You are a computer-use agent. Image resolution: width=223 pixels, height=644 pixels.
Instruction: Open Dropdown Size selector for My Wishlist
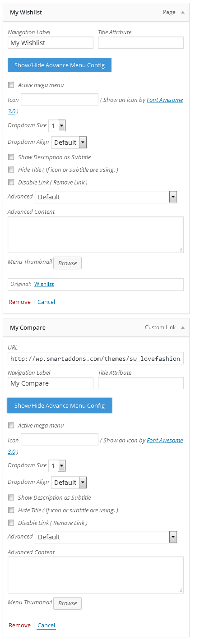click(x=57, y=125)
